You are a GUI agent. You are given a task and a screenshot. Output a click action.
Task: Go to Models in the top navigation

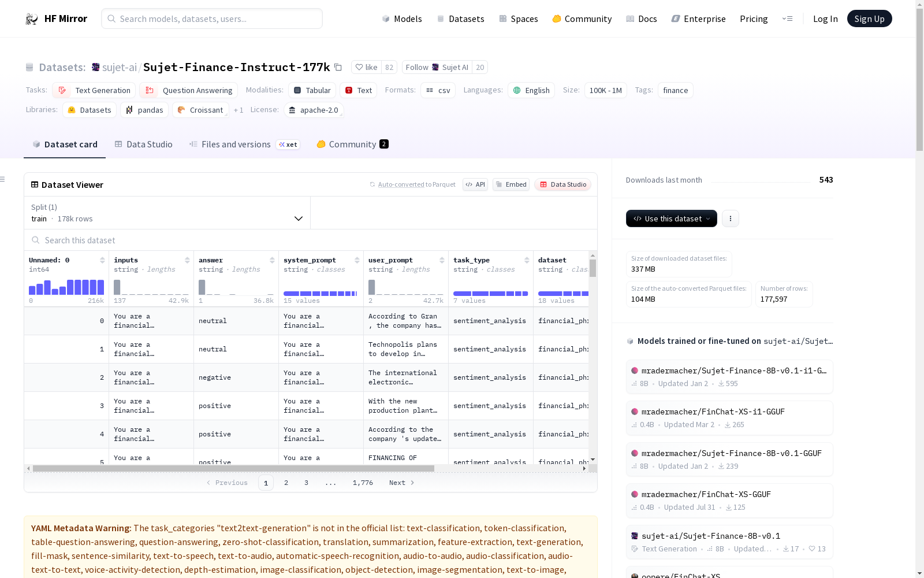[x=402, y=19]
